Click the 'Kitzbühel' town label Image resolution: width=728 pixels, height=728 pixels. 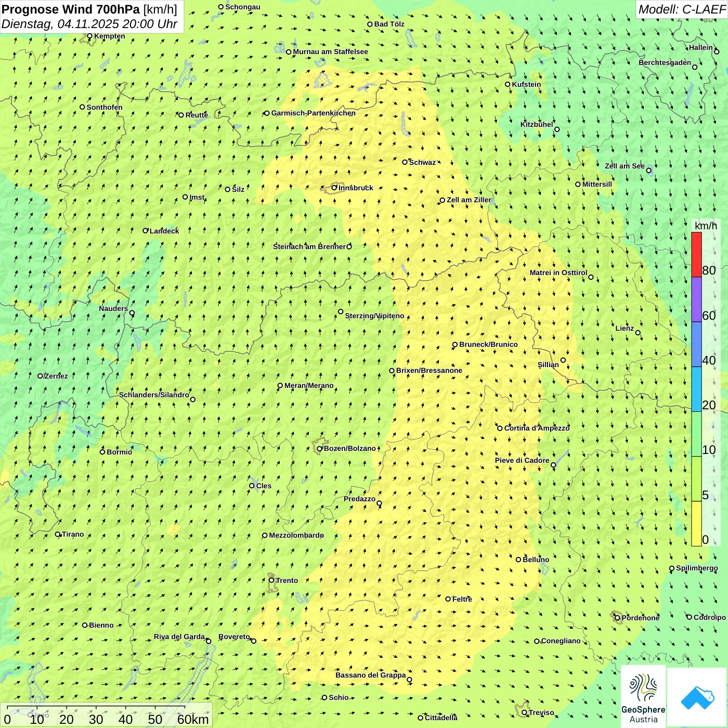[x=537, y=124]
